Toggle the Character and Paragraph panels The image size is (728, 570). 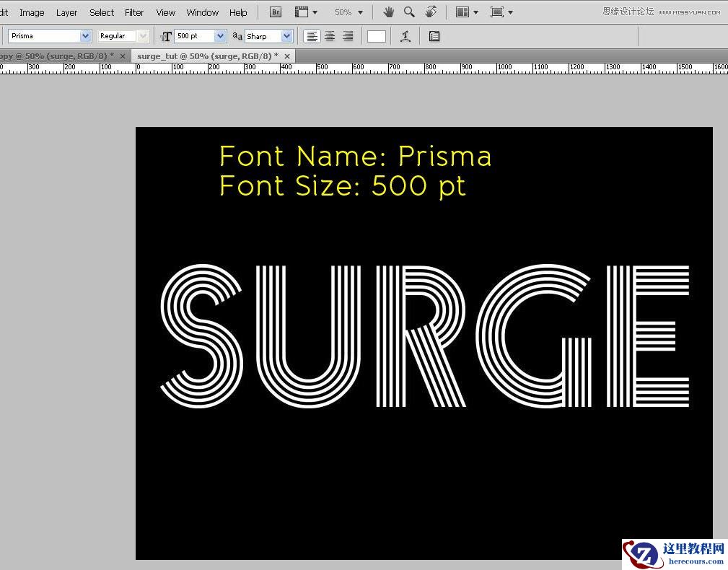tap(434, 35)
